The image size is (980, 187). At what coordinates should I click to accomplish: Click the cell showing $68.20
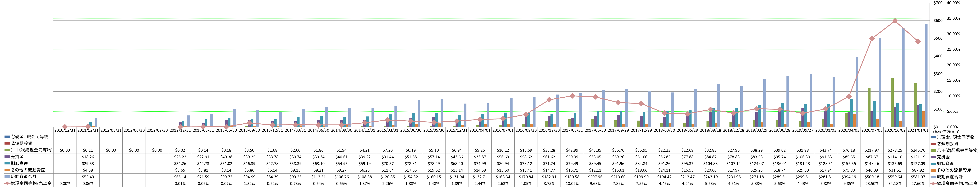(x=457, y=163)
